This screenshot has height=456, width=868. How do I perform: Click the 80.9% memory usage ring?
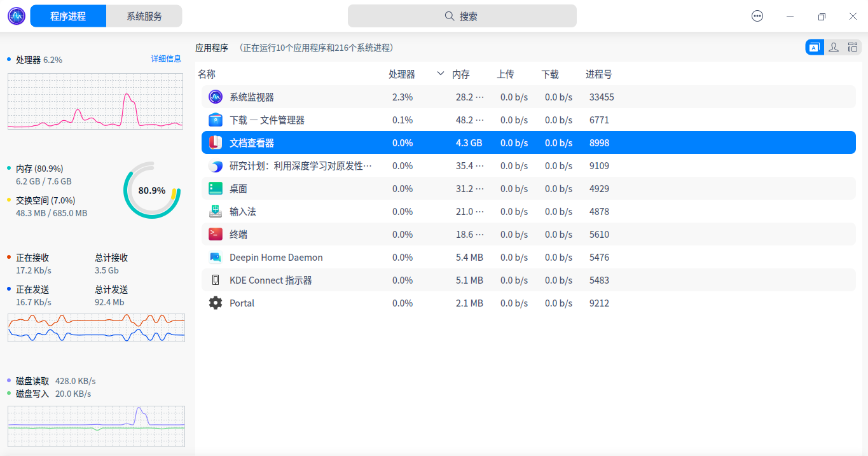point(151,191)
